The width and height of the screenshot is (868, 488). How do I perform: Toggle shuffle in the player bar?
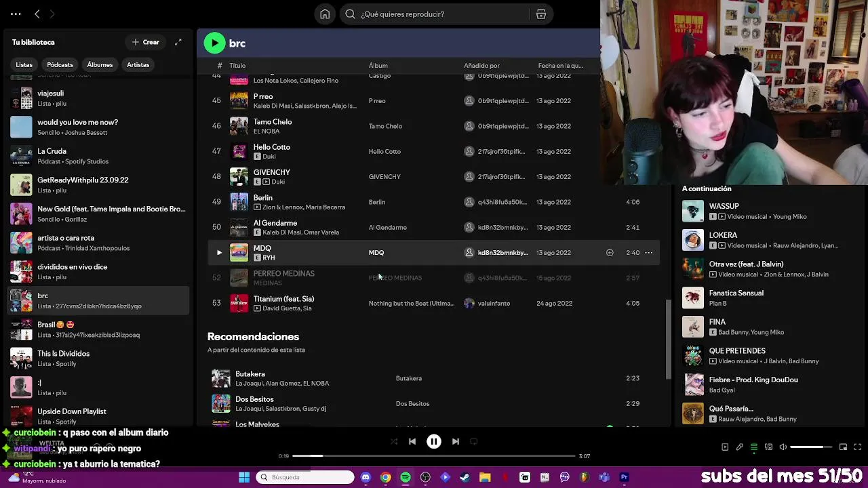point(394,441)
